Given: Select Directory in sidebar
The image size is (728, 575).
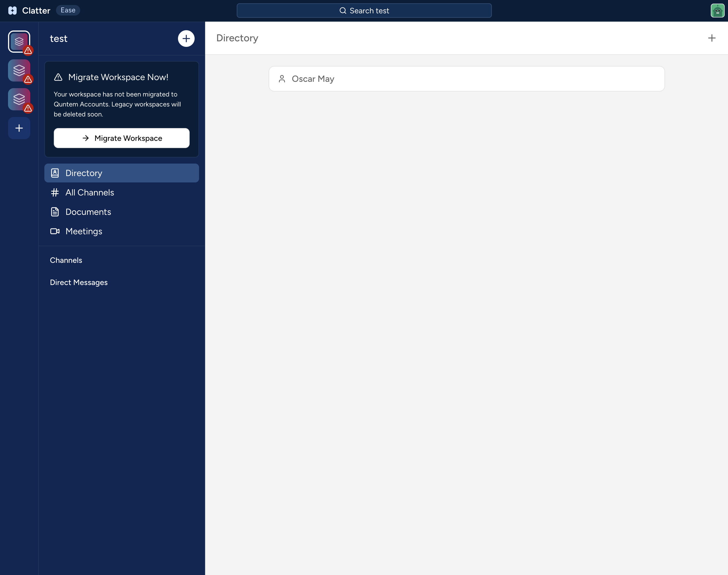Looking at the screenshot, I should point(84,173).
